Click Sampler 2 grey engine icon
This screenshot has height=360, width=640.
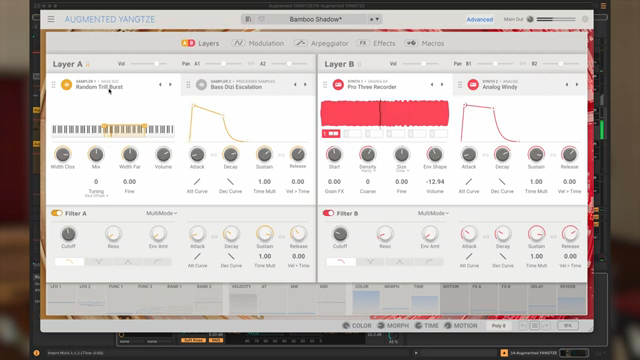coord(202,84)
